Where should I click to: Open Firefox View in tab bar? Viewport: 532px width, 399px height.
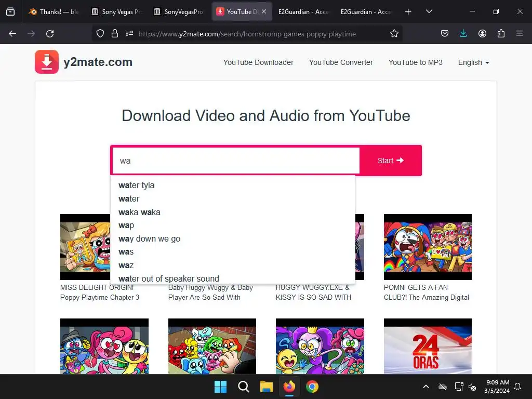pyautogui.click(x=10, y=11)
